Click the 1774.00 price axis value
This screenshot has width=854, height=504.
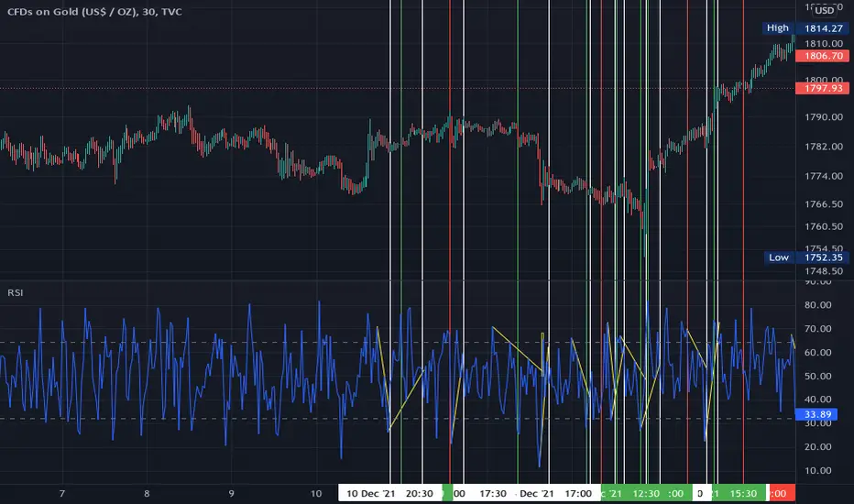[824, 176]
